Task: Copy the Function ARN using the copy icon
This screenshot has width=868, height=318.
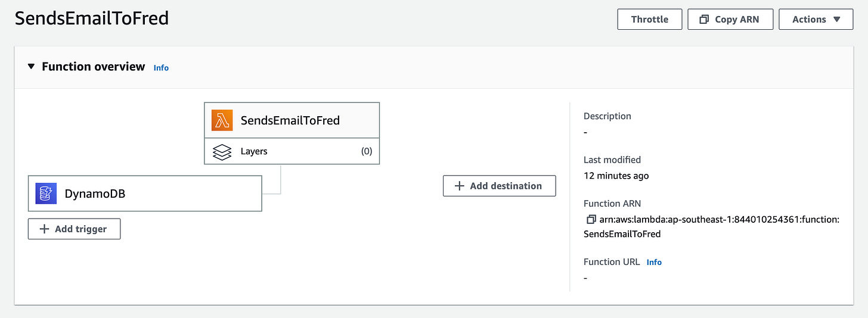Action: pyautogui.click(x=591, y=220)
